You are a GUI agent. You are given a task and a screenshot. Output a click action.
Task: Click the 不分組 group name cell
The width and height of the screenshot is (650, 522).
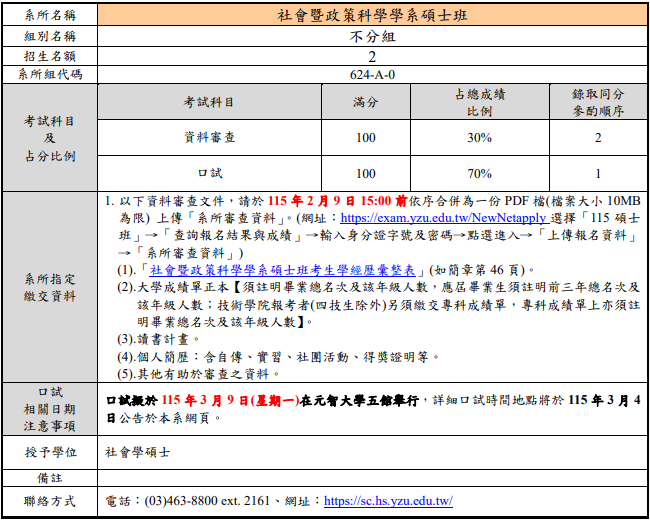point(371,36)
